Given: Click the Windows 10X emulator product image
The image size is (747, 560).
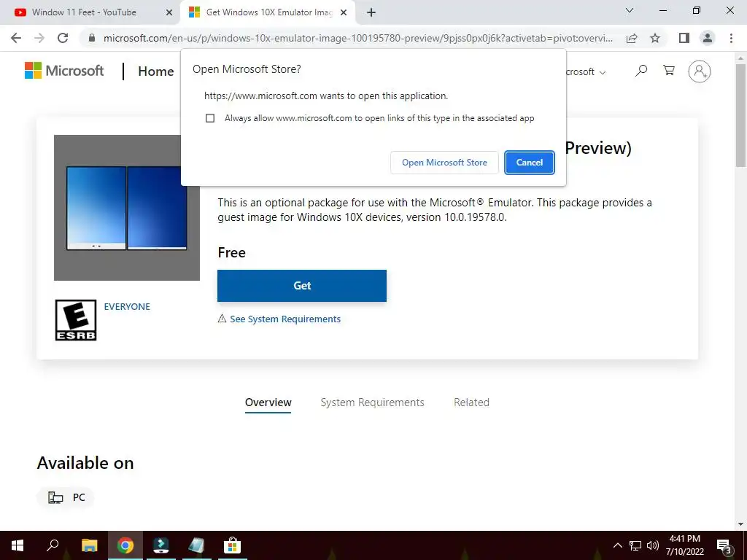Looking at the screenshot, I should point(127,208).
